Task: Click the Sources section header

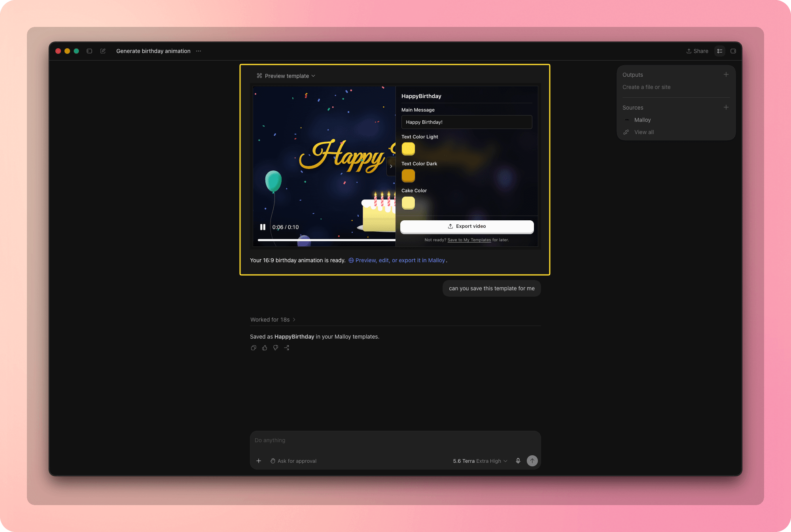Action: pos(633,108)
